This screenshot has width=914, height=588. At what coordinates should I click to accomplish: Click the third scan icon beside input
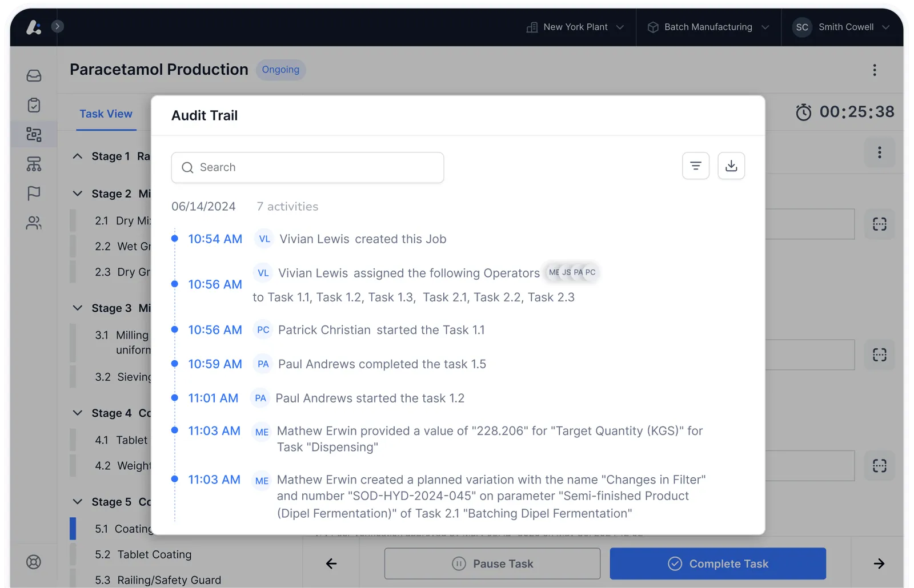(879, 465)
